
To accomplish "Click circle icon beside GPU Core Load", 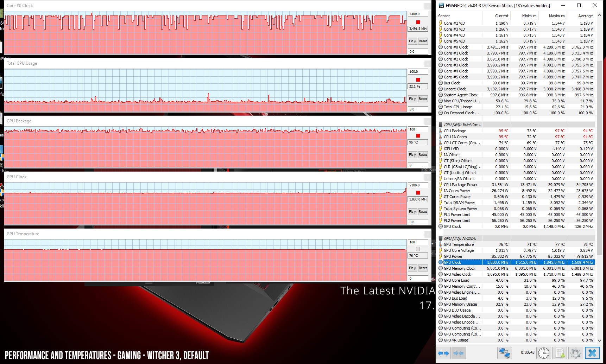I will click(441, 280).
